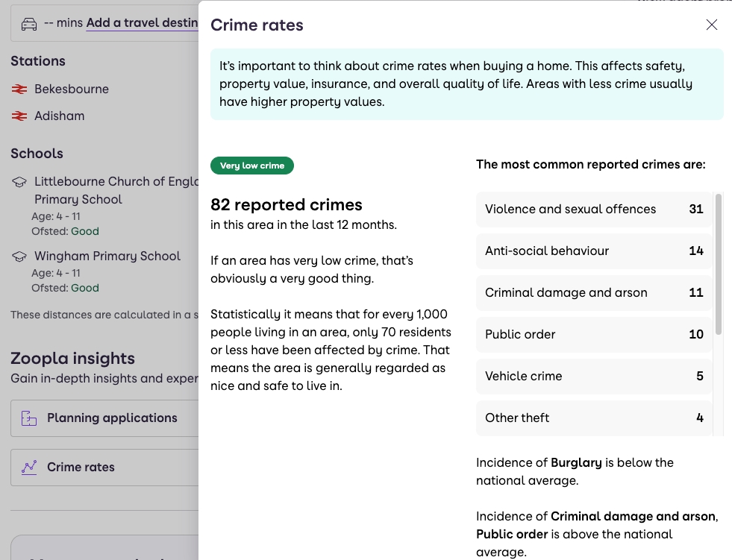Select the Public order crime row
Screen dimensions: 732x560
point(594,335)
